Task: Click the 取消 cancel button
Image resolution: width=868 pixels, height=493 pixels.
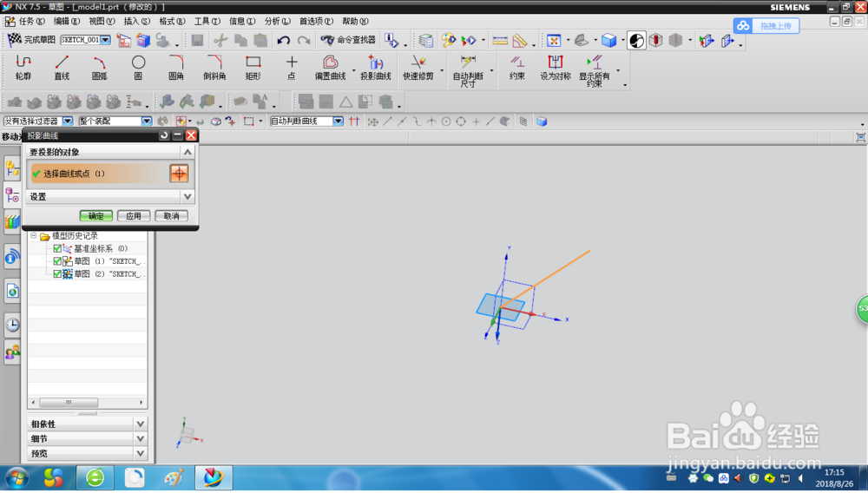Action: tap(172, 216)
